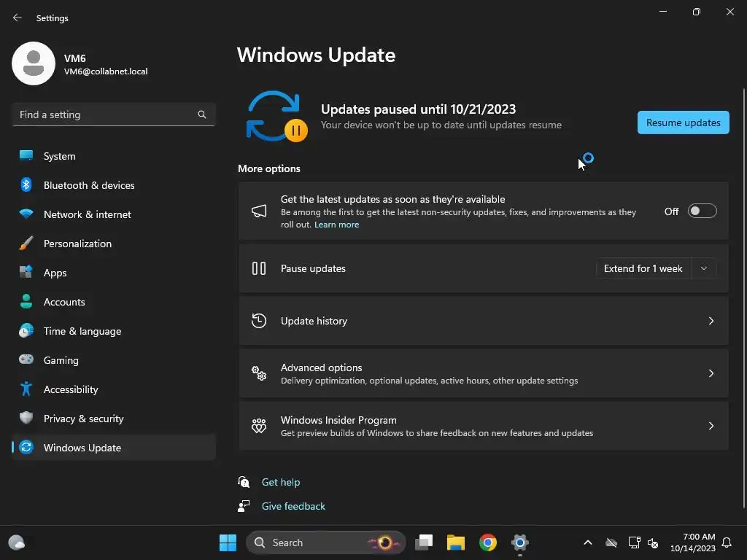Viewport: 747px width, 560px height.
Task: Click the Privacy & security shield icon
Action: tap(26, 418)
